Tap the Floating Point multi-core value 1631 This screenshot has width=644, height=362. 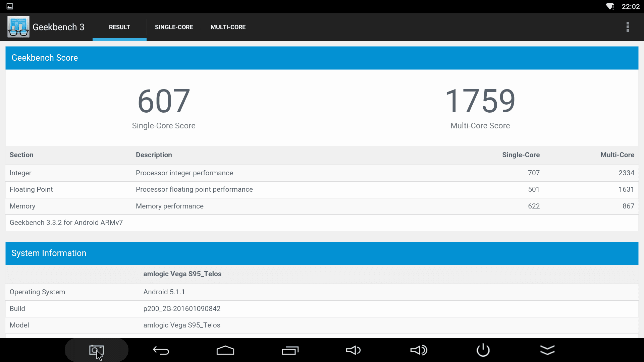[x=626, y=189]
